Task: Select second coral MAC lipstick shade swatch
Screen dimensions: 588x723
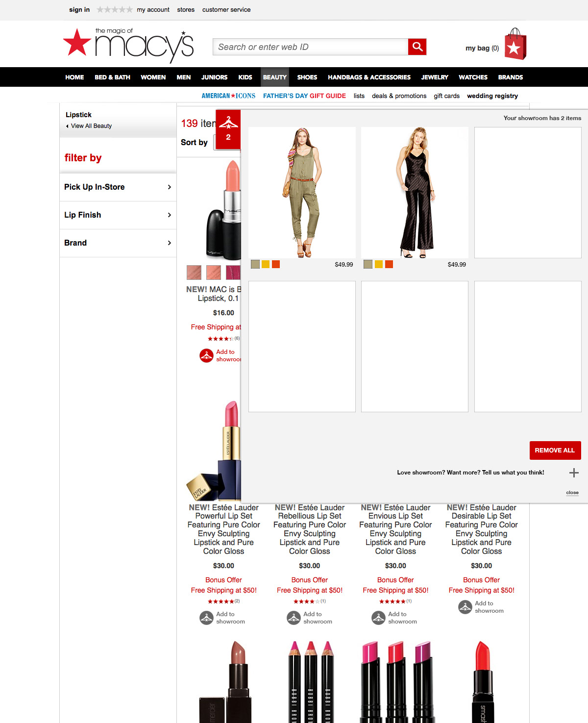Action: pos(214,272)
